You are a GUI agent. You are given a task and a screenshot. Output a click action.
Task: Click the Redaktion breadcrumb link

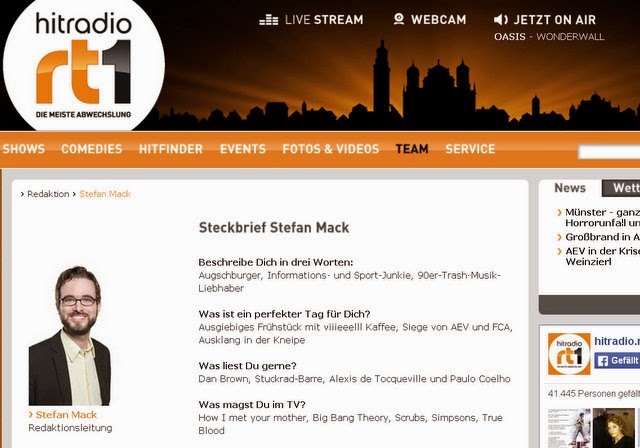pos(48,194)
